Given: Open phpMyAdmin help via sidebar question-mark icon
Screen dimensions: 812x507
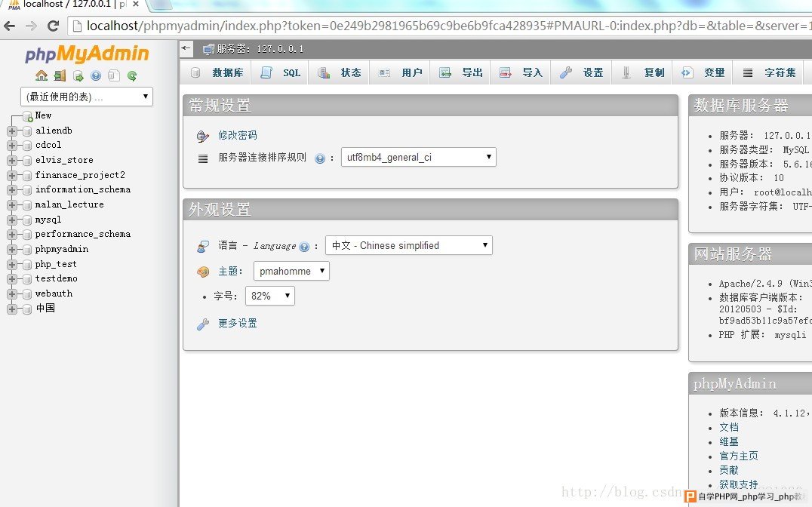Looking at the screenshot, I should pyautogui.click(x=96, y=76).
